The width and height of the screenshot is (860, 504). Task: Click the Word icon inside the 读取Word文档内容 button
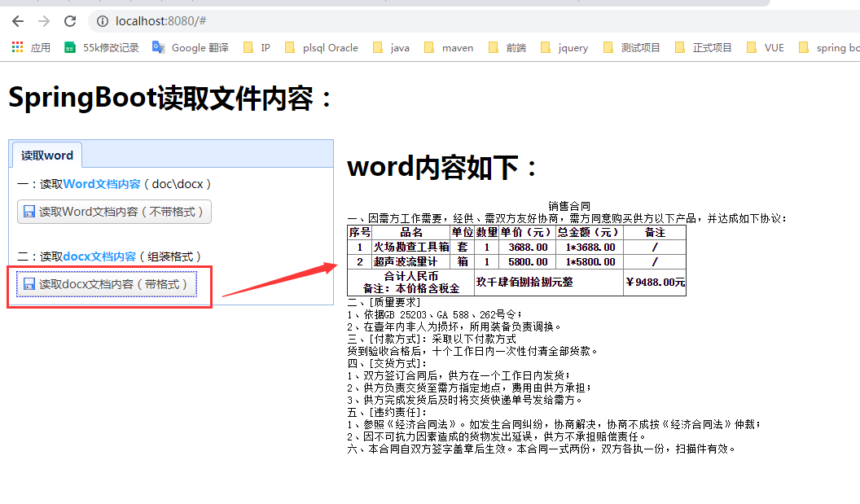(28, 212)
